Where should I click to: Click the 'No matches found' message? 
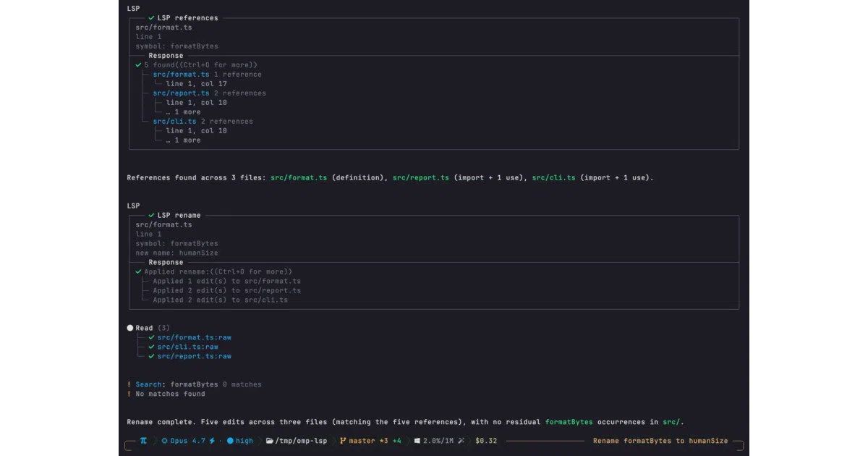(170, 394)
